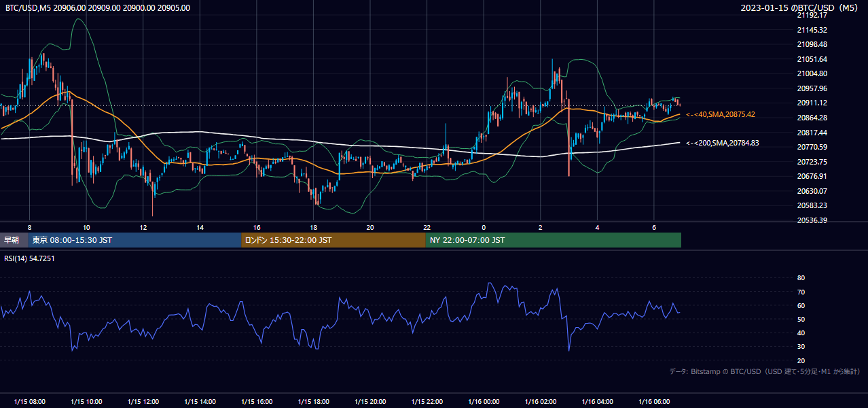Click hour tick 16 under price chart

pos(257,227)
